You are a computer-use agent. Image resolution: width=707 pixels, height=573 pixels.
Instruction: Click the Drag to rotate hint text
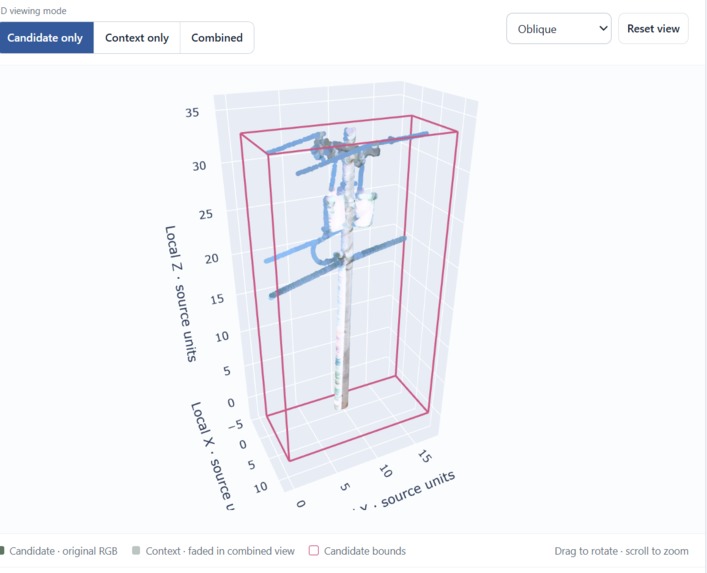coord(621,551)
